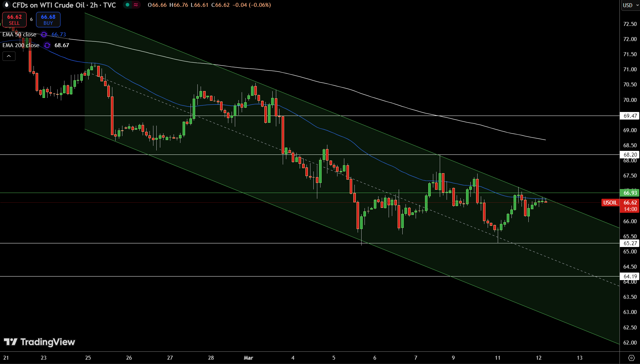This screenshot has width=640, height=364.
Task: Click the 65.27 price level label
Action: point(630,243)
